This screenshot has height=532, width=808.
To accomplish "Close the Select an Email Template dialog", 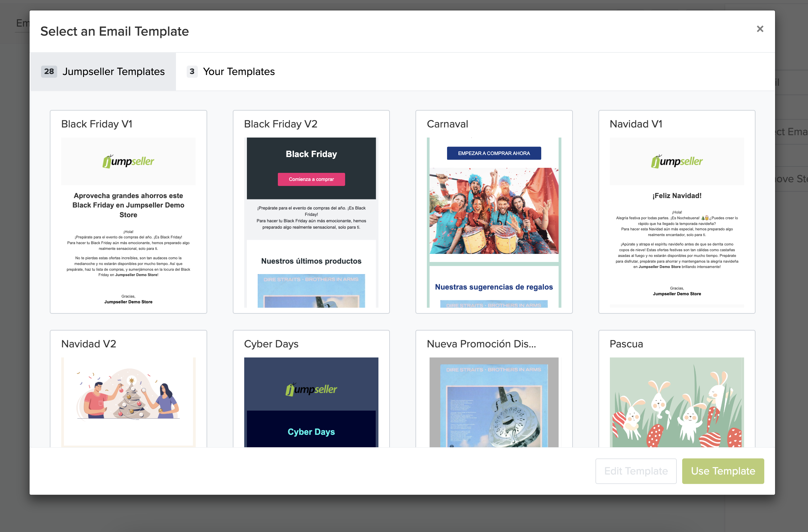I will 760,29.
